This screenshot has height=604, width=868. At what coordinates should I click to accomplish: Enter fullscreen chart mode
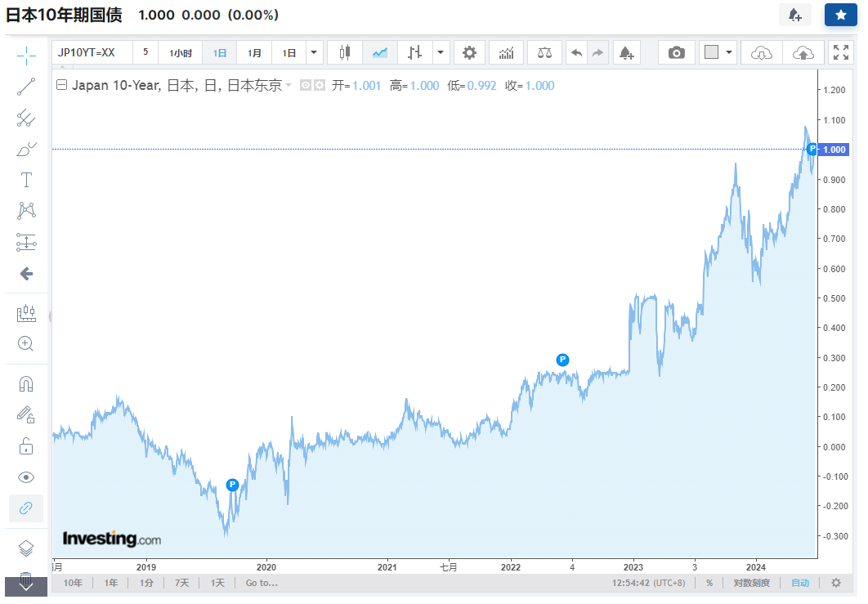point(841,52)
